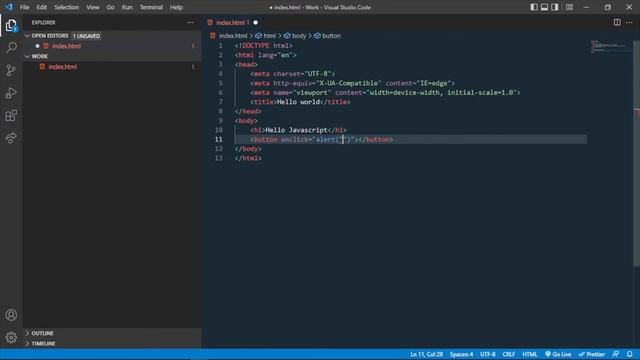Open the Explorer view in activity bar
The height and width of the screenshot is (360, 640).
pyautogui.click(x=11, y=25)
